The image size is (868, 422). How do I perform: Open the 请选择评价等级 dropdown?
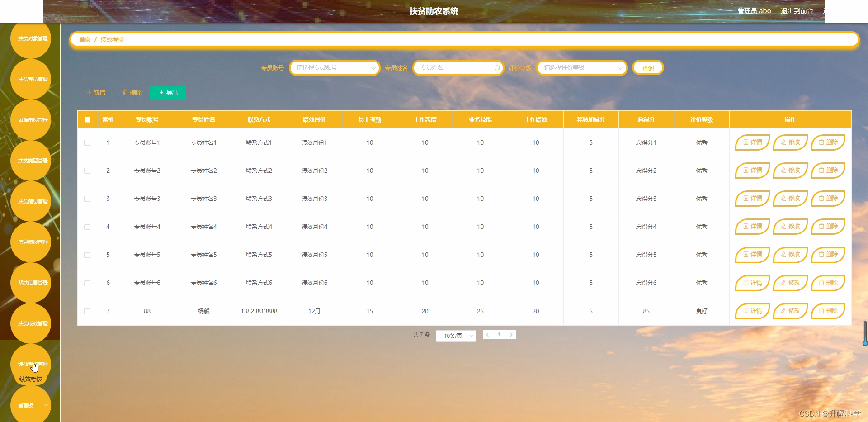pos(581,68)
